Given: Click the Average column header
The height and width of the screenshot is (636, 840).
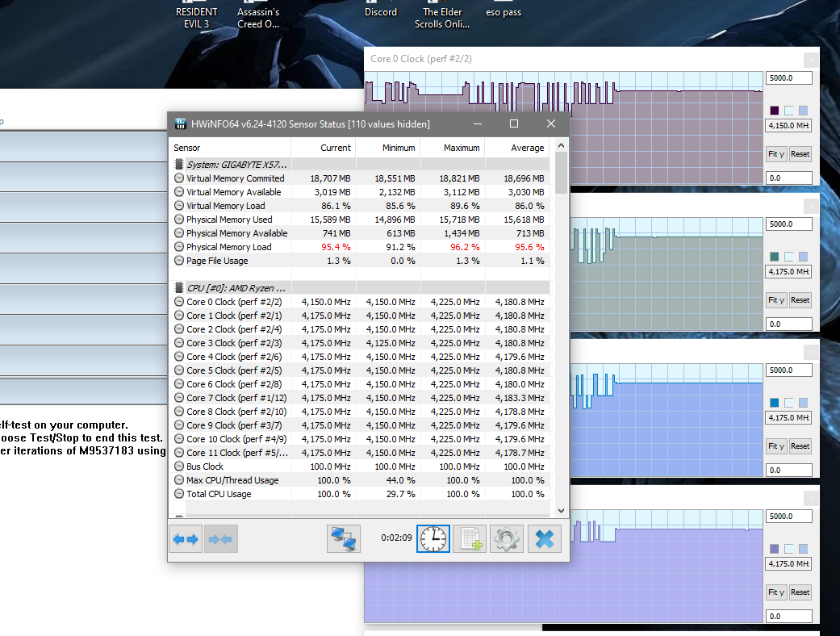Looking at the screenshot, I should 527,148.
